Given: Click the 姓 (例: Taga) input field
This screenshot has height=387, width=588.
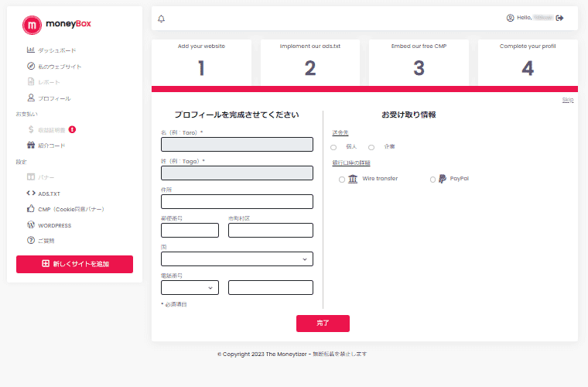Looking at the screenshot, I should click(x=237, y=173).
